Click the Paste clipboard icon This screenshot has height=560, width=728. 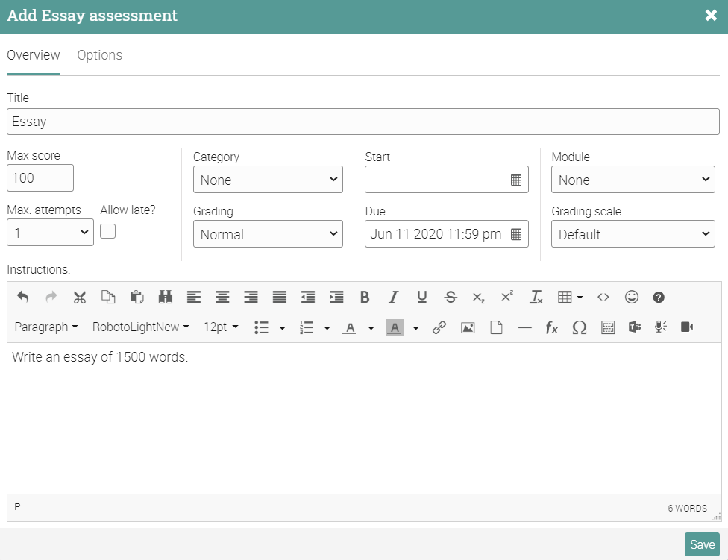[x=137, y=297]
